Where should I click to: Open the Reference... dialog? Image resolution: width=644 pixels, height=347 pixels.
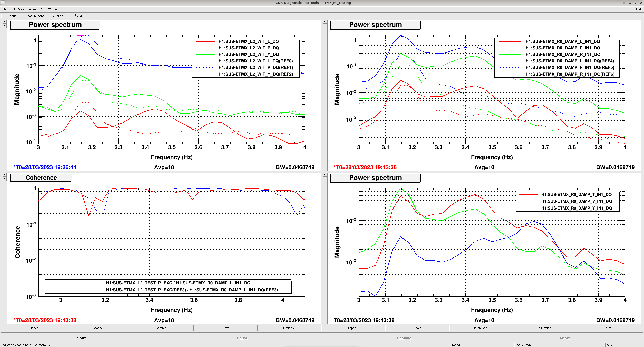pos(481,328)
